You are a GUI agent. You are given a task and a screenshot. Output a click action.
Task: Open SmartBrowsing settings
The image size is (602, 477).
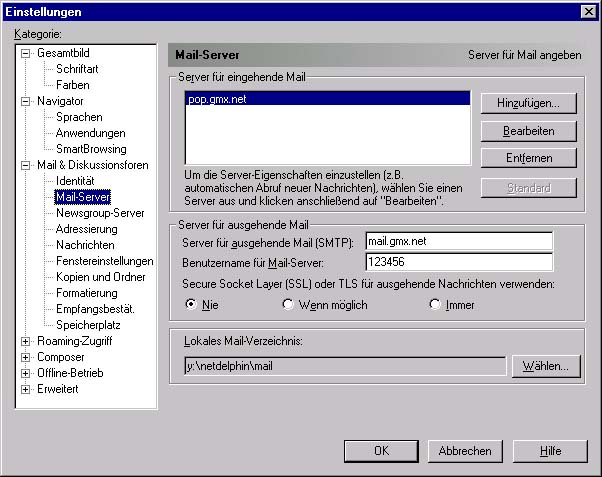pos(91,149)
